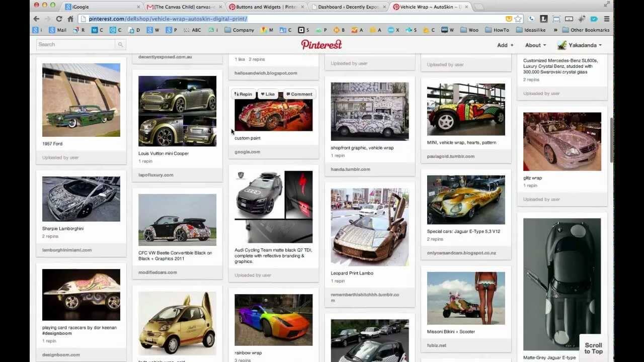Click the yellow extension icon in the address bar
The width and height of the screenshot is (644, 362).
click(x=509, y=19)
